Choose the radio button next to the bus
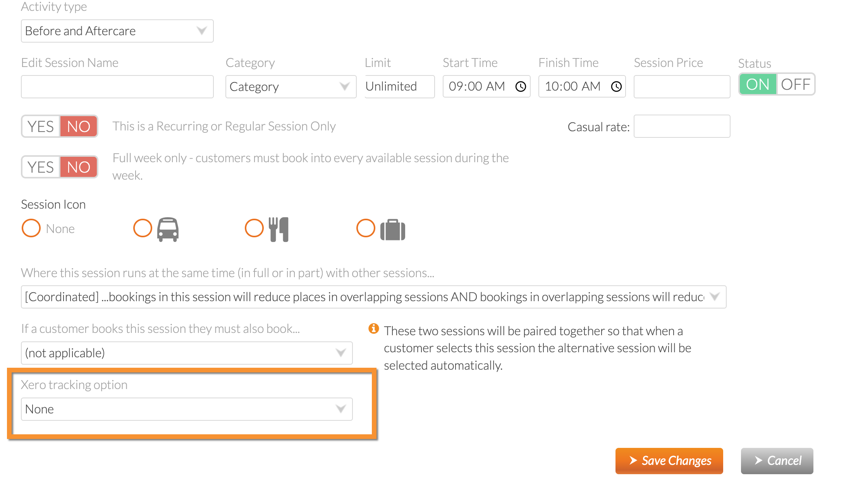Viewport: 863px width, 504px height. pyautogui.click(x=143, y=228)
